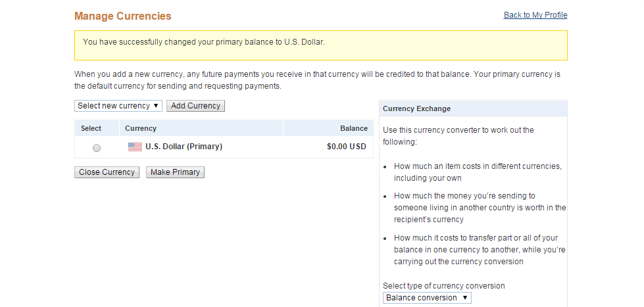644x307 pixels.
Task: Click the transfer balance cost bullet text
Action: coord(480,250)
